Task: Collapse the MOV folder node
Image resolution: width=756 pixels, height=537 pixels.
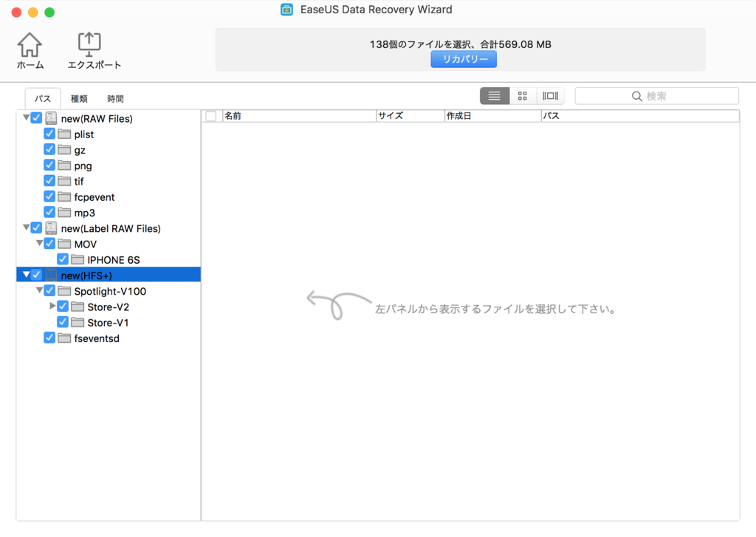Action: (x=39, y=243)
